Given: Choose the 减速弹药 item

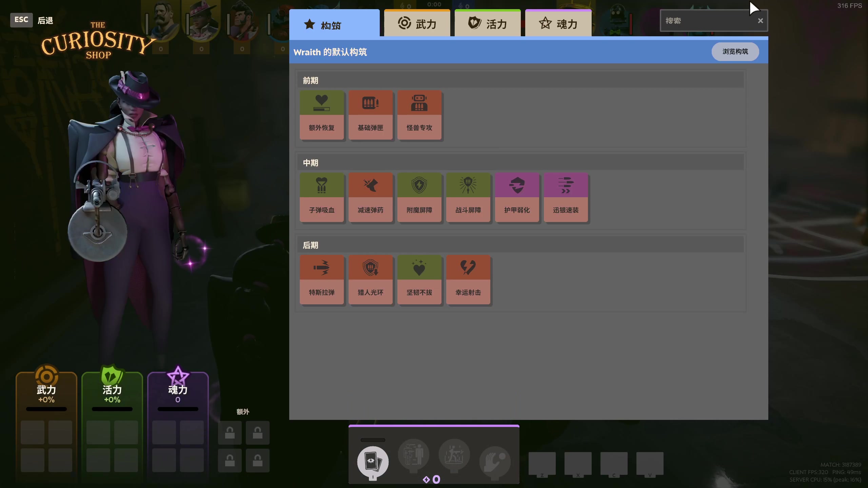Looking at the screenshot, I should (370, 197).
